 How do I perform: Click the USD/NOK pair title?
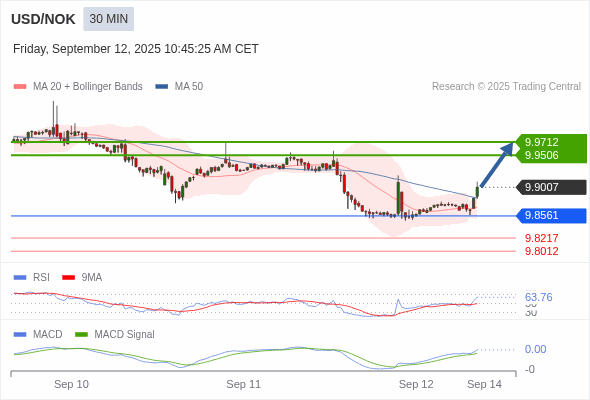pyautogui.click(x=43, y=19)
